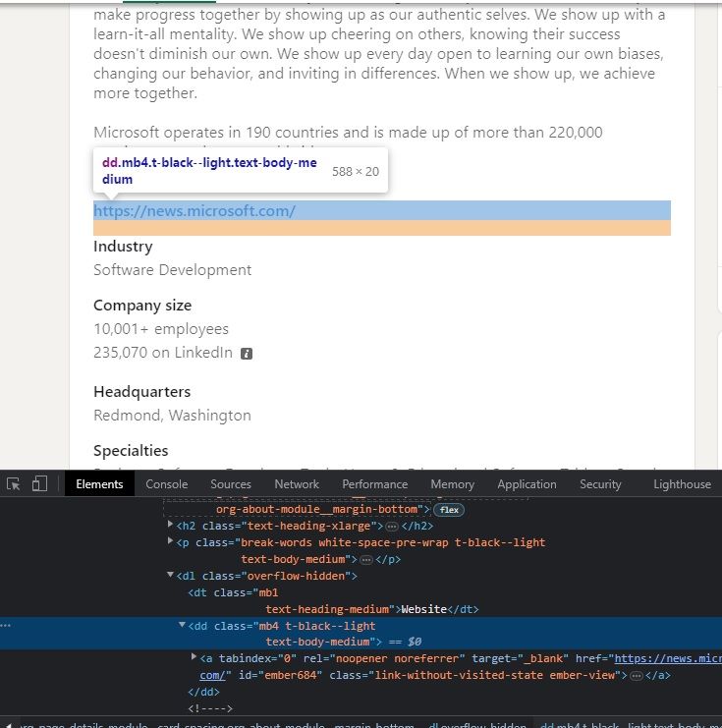Screen dimensions: 722x728
Task: Expand the anchor tabindex node
Action: [194, 657]
